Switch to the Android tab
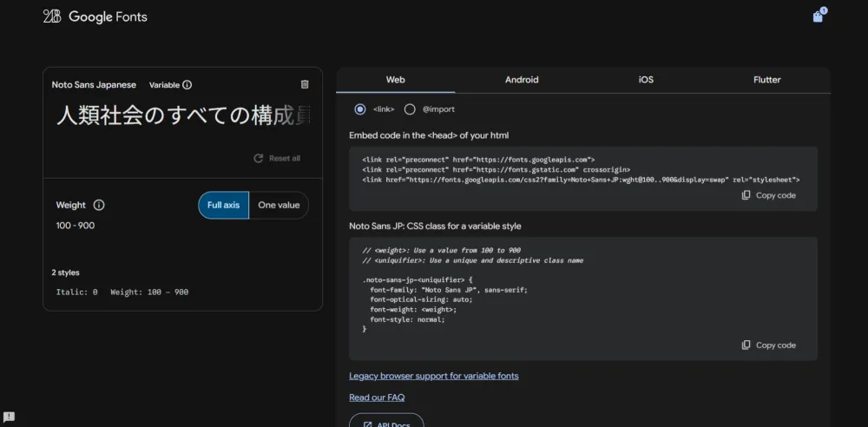This screenshot has width=868, height=427. (522, 80)
